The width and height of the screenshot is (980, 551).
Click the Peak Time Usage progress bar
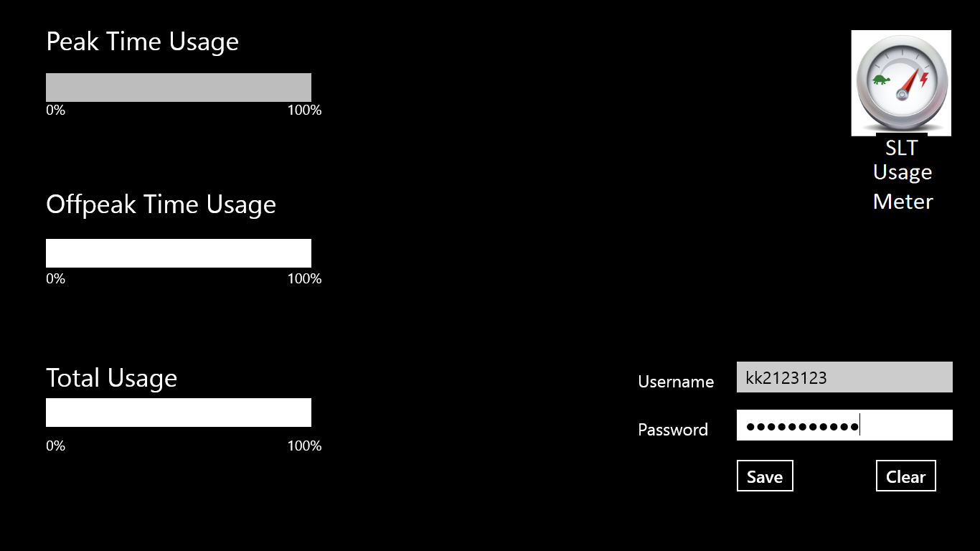179,88
